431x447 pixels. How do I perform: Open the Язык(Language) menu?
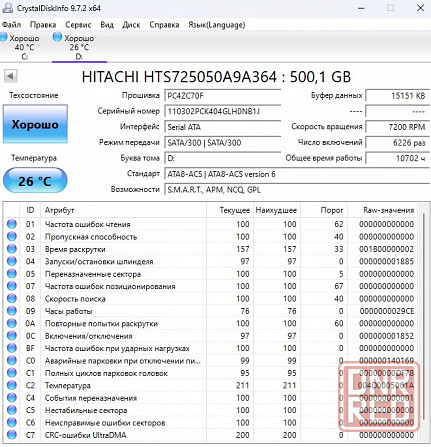pos(217,25)
